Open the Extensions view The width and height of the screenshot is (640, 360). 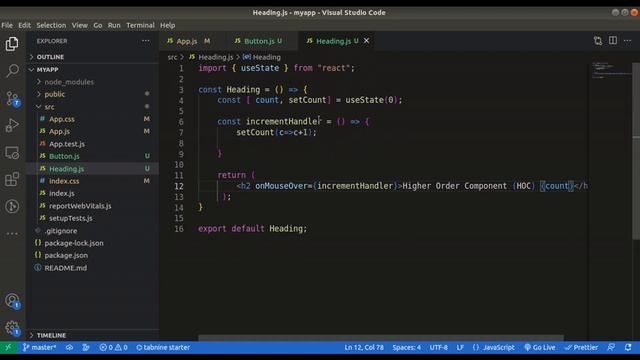pos(12,179)
